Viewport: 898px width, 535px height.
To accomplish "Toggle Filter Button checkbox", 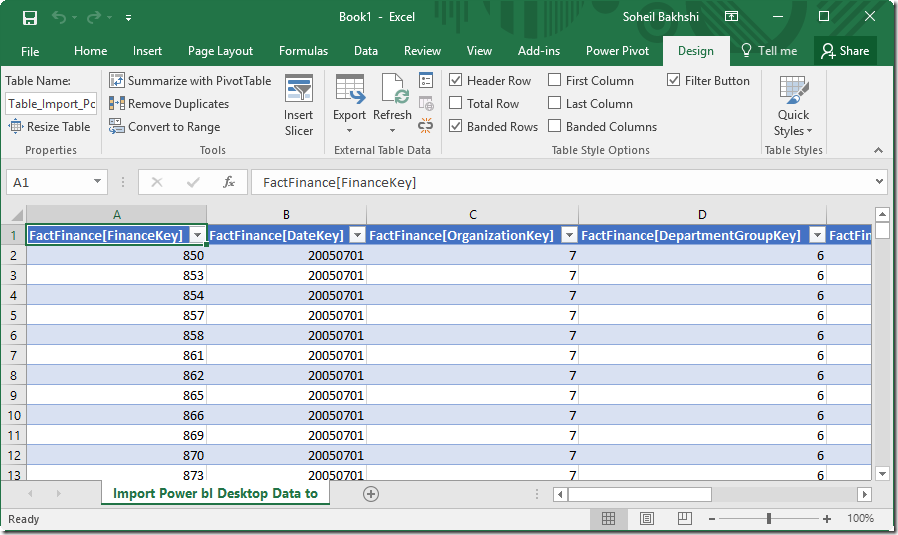I will point(674,80).
